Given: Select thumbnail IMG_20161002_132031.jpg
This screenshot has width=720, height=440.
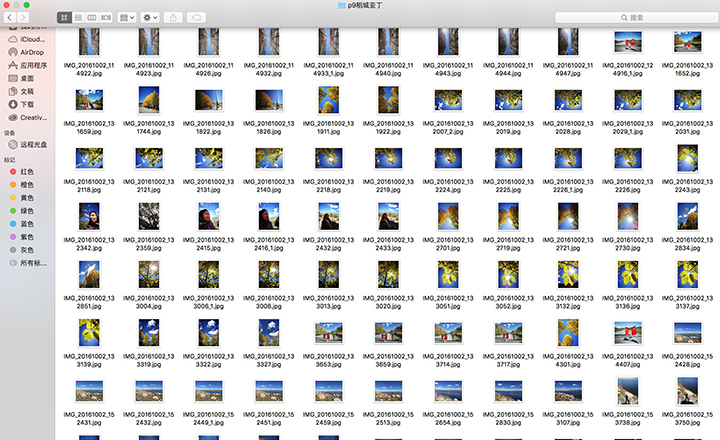Looking at the screenshot, I should click(x=687, y=100).
